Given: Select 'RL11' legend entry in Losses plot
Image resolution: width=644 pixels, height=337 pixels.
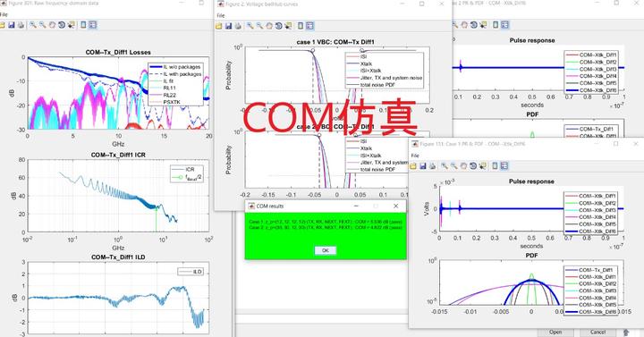Looking at the screenshot, I should click(x=164, y=88).
